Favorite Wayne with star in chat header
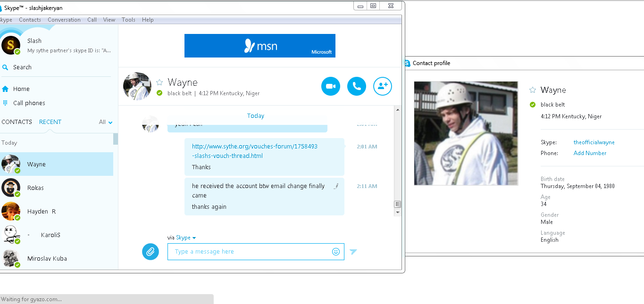Screen dimensions: 644x304 [x=159, y=82]
